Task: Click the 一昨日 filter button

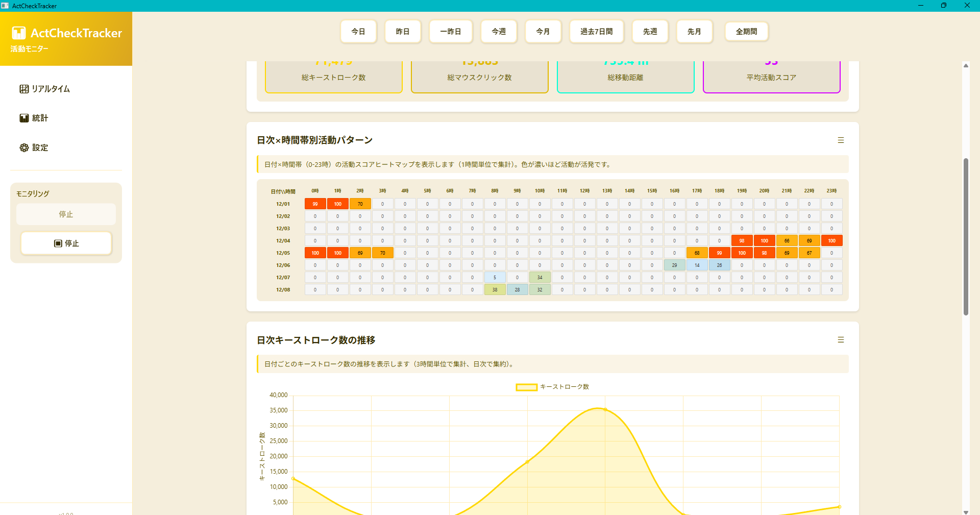Action: pyautogui.click(x=451, y=31)
